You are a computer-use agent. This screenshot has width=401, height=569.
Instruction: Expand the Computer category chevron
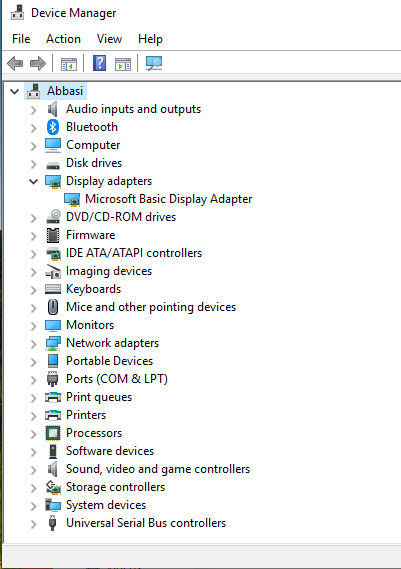(34, 146)
